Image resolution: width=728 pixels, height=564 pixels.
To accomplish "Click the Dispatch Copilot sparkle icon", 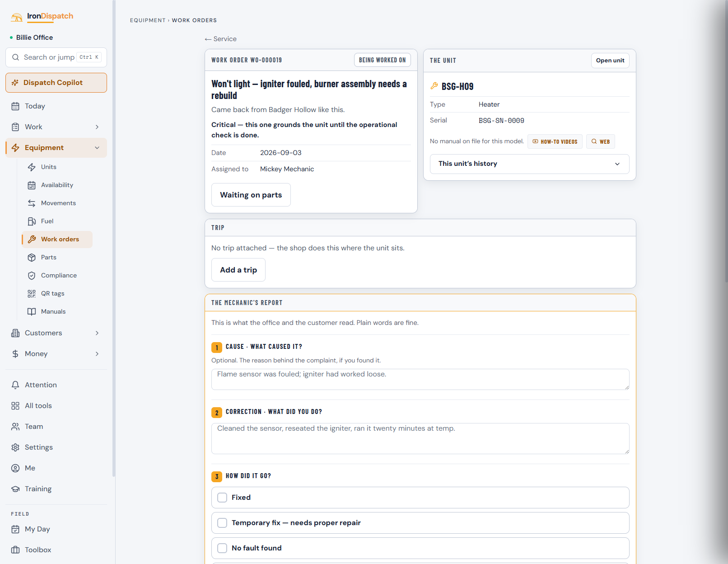I will pos(15,83).
